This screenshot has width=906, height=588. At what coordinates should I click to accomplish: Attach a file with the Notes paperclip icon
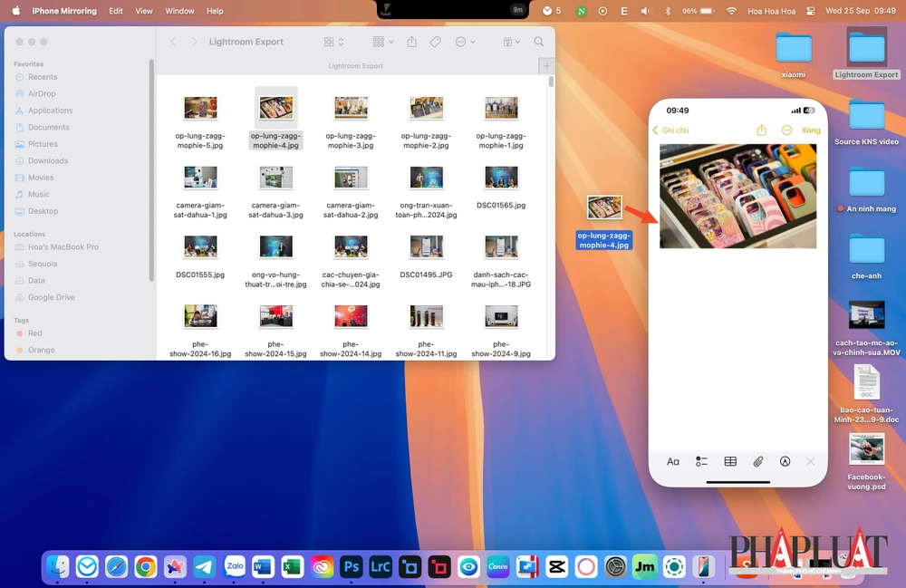point(758,461)
